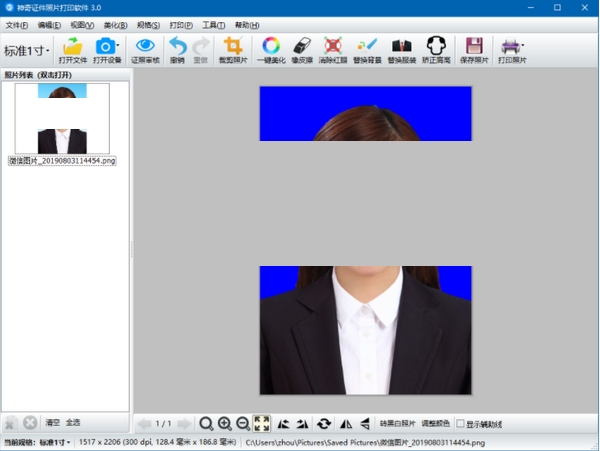
Task: Enable the 显示辅助线 checkbox
Action: 460,424
